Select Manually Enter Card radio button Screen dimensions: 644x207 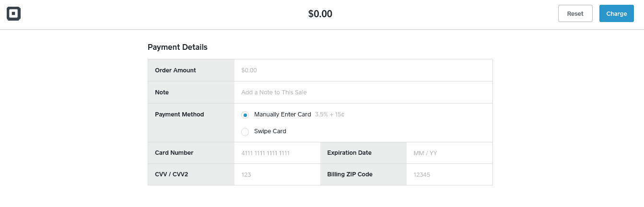click(245, 115)
